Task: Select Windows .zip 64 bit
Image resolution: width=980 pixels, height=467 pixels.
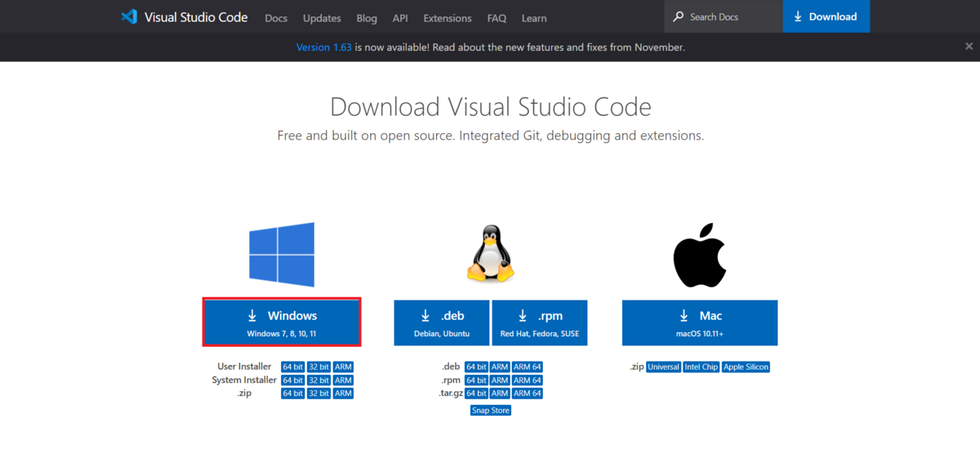Action: click(293, 394)
